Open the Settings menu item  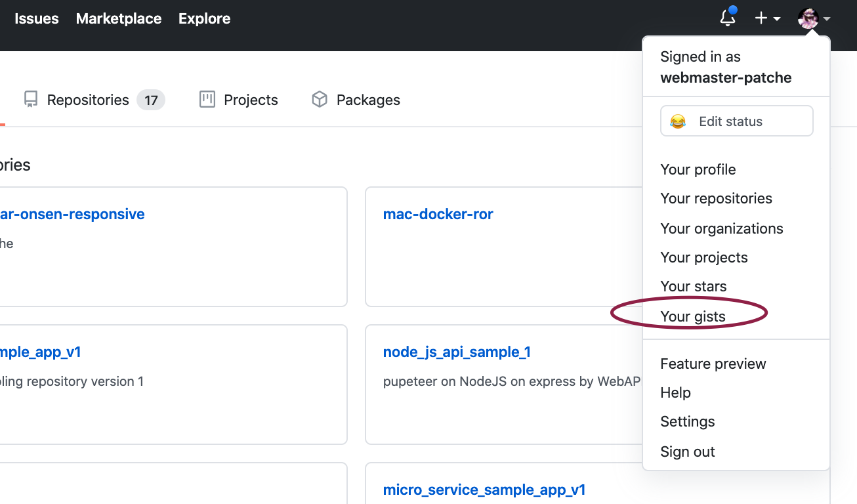click(x=687, y=421)
